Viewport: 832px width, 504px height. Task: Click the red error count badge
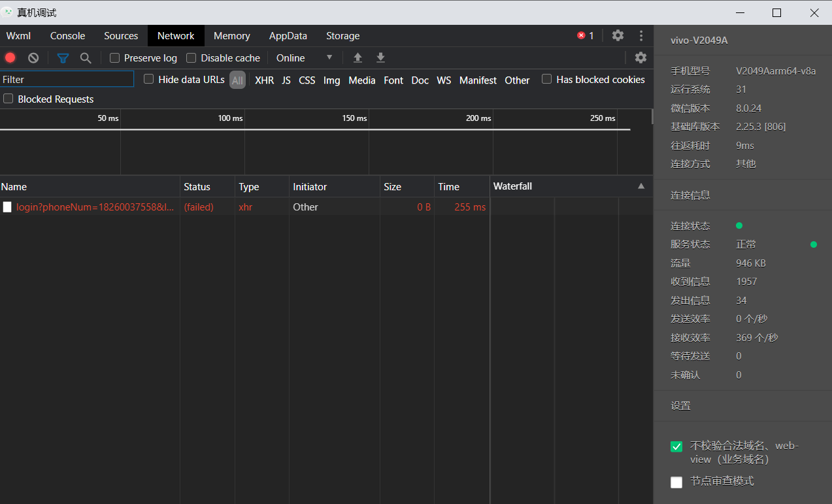586,35
